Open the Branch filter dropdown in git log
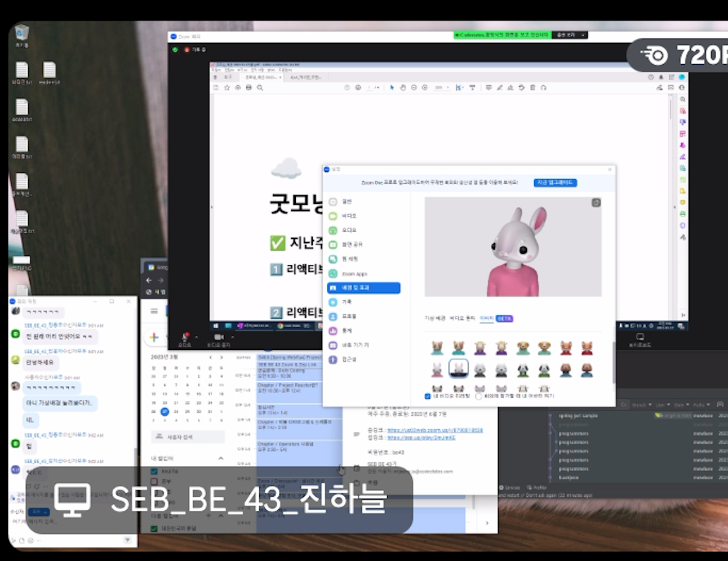 641,405
